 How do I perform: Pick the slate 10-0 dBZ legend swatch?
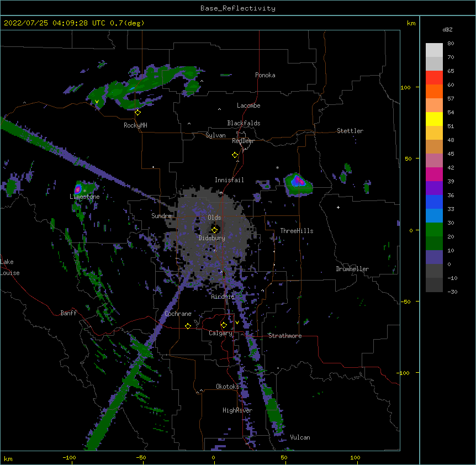[434, 257]
